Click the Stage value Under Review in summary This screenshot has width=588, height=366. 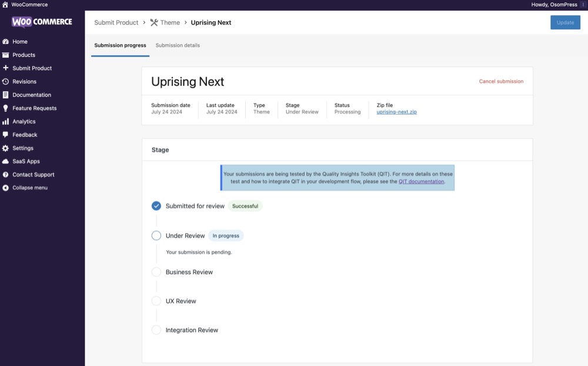tap(302, 112)
